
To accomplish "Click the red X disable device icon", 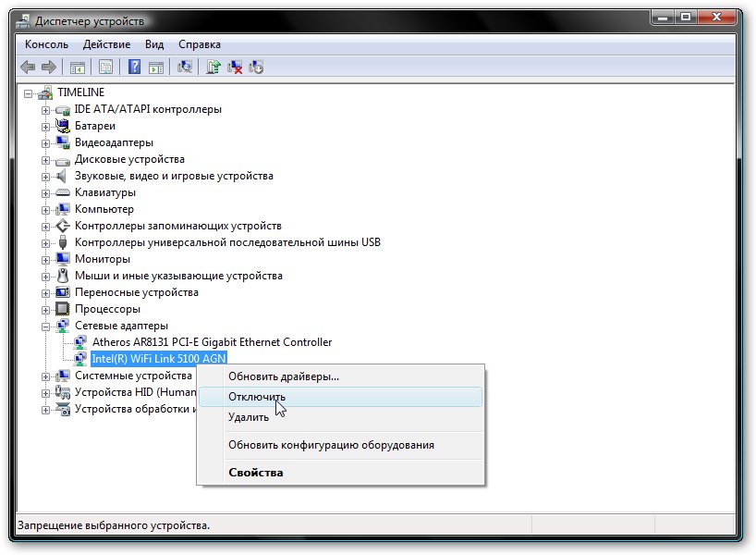I will (x=235, y=67).
